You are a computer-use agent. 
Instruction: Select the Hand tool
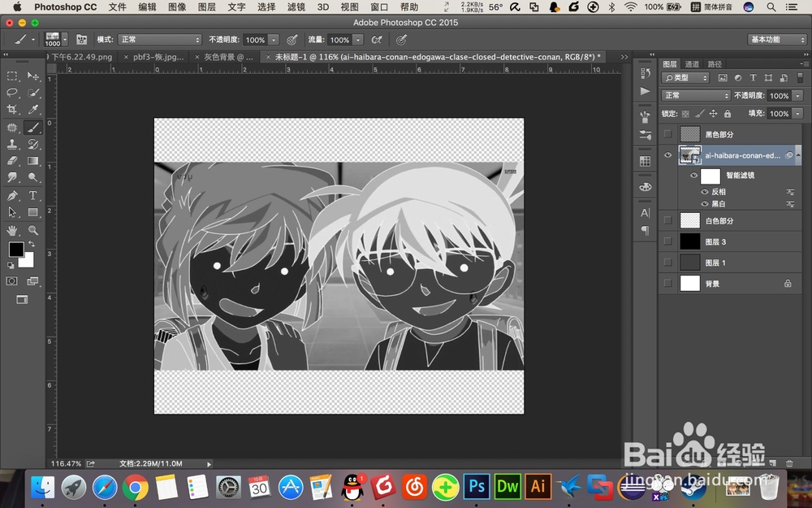click(x=12, y=230)
